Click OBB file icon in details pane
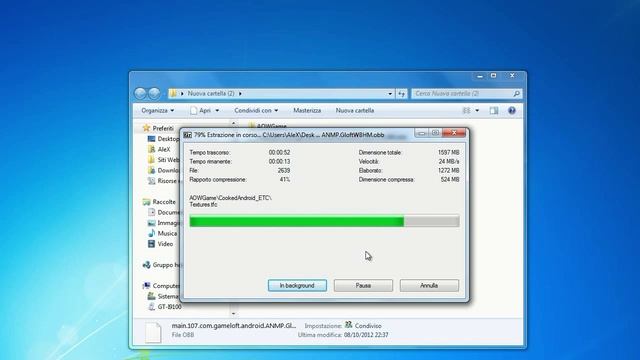 [153, 332]
